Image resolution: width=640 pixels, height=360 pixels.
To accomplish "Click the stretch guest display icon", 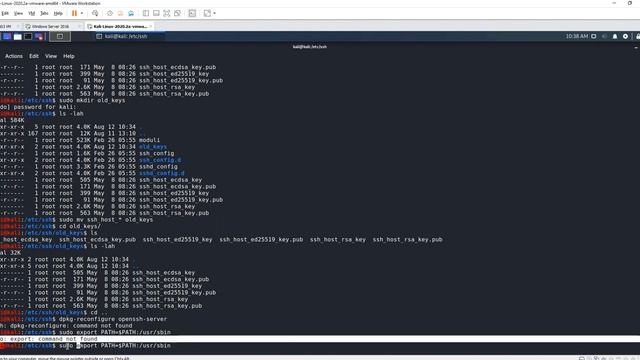I will pos(207,13).
